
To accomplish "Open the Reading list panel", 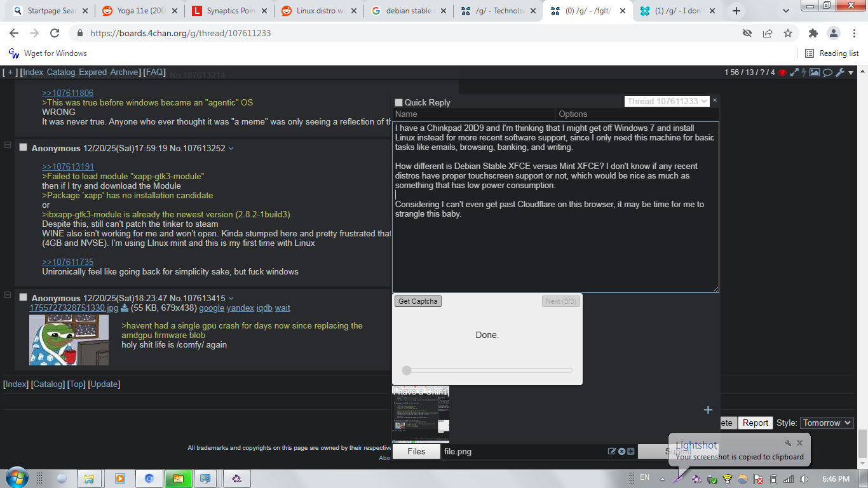I will pos(832,53).
